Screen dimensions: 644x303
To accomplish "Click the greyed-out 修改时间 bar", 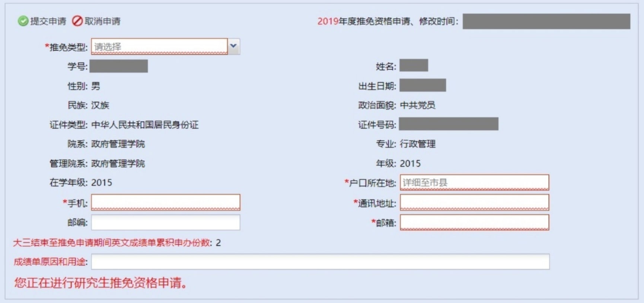I will point(546,21).
